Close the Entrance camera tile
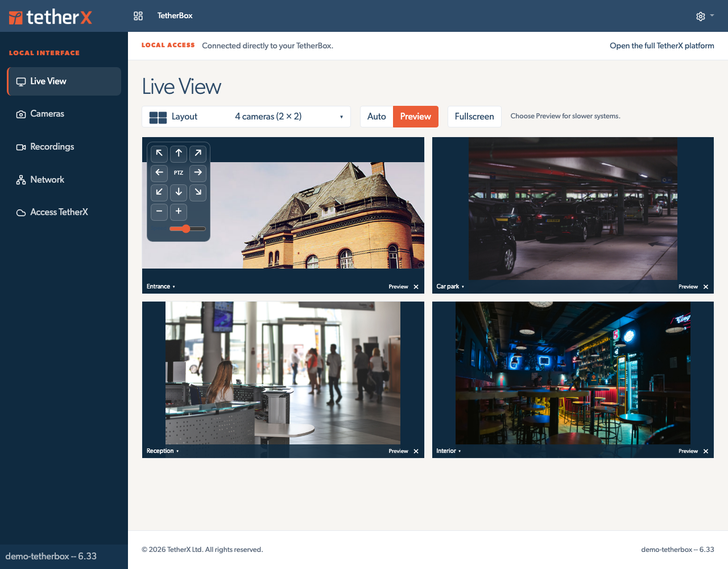Image resolution: width=728 pixels, height=569 pixels. [x=416, y=287]
